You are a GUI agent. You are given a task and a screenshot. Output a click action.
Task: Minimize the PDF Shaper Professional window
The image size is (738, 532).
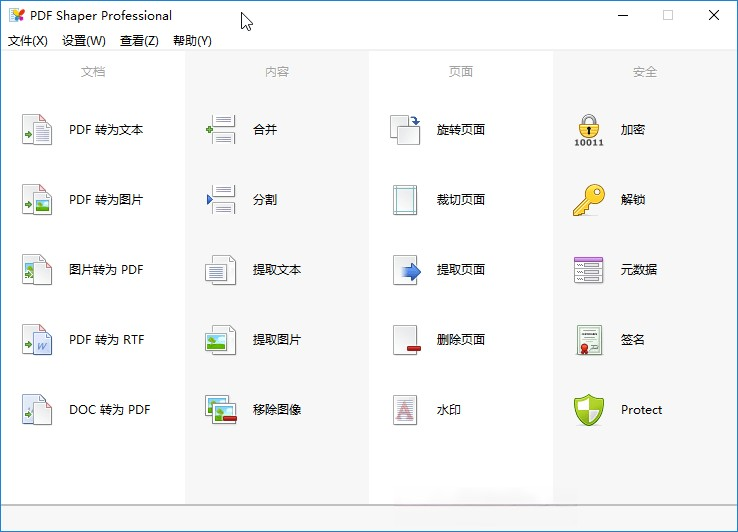(x=623, y=15)
